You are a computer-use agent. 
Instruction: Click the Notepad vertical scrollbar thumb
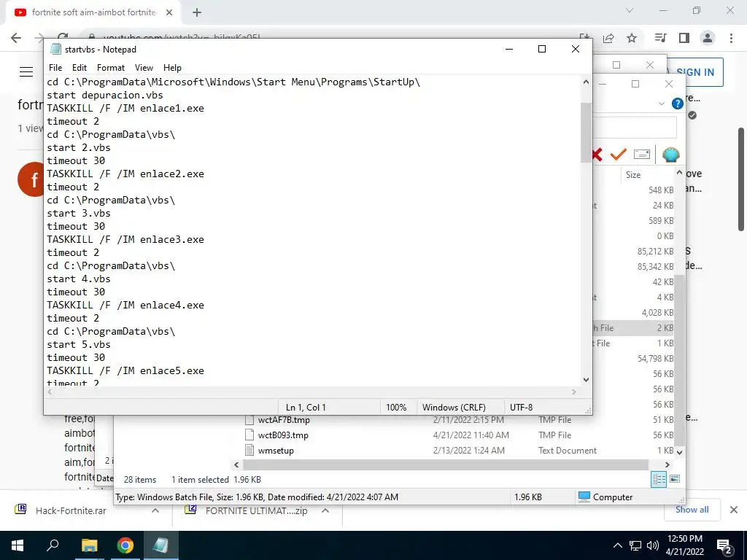pos(586,133)
